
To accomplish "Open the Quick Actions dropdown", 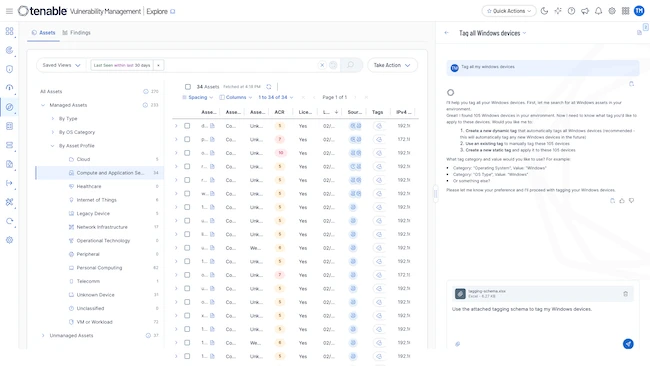I will pos(509,11).
